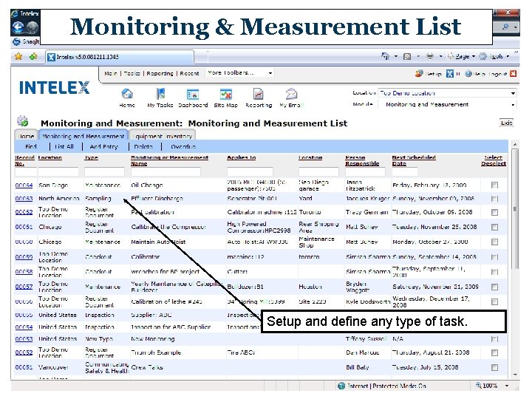The width and height of the screenshot is (532, 399).
Task: Click the Intelex v5 browser tab
Action: [x=120, y=57]
